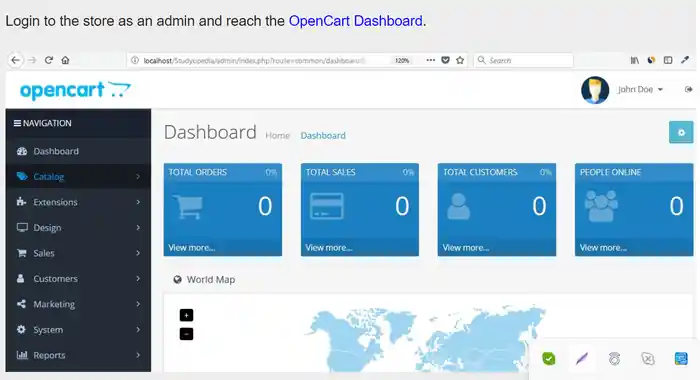
Task: Click the Sales cart icon in sidebar
Action: [x=21, y=253]
